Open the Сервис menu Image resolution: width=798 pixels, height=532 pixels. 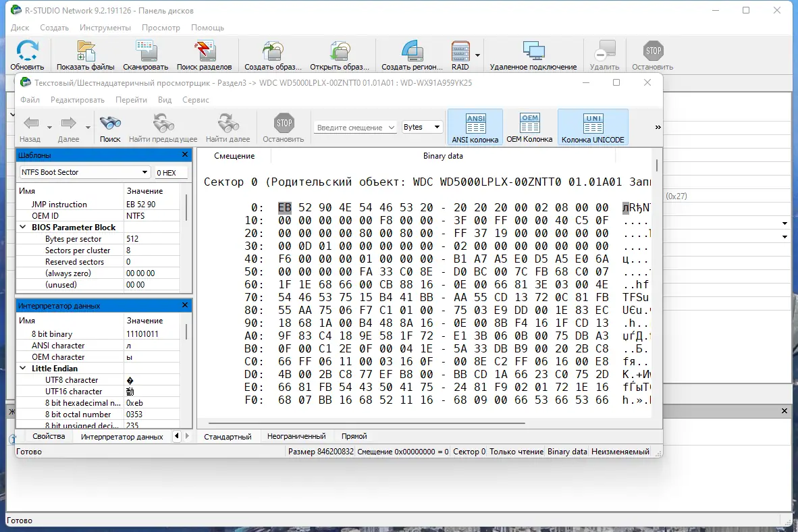click(x=196, y=100)
